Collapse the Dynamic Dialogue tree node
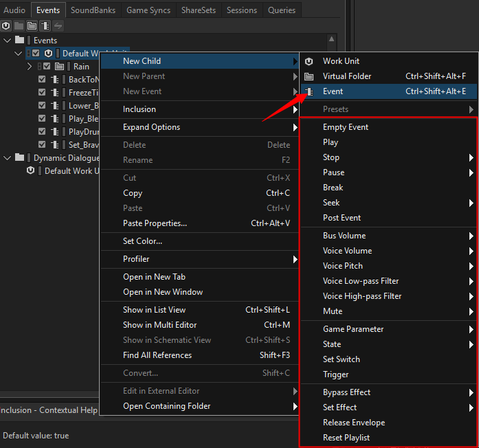 click(x=7, y=158)
